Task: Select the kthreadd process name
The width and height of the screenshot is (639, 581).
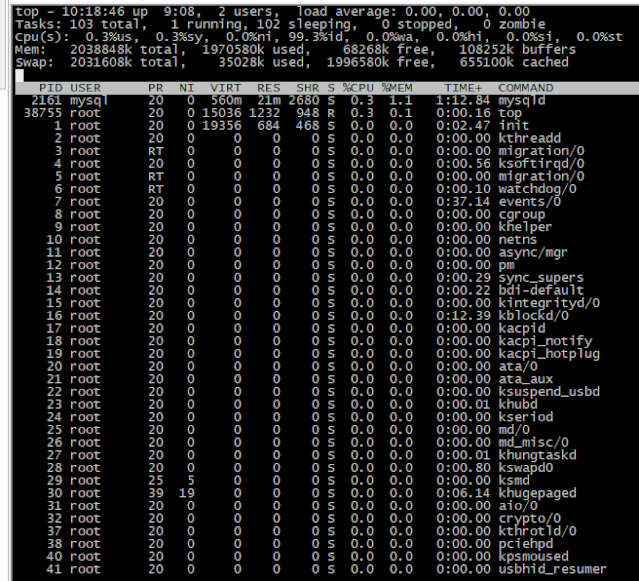Action: (x=529, y=138)
